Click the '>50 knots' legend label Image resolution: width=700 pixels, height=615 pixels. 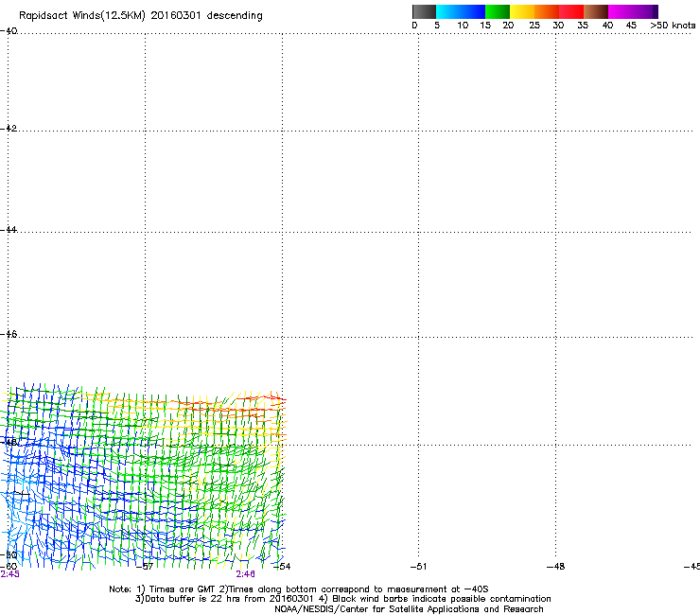click(x=673, y=26)
